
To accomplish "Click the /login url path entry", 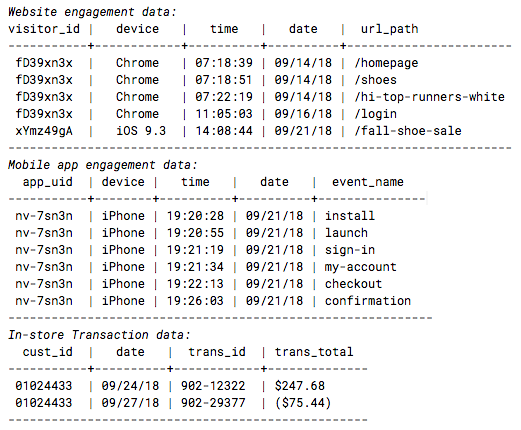I will (375, 114).
